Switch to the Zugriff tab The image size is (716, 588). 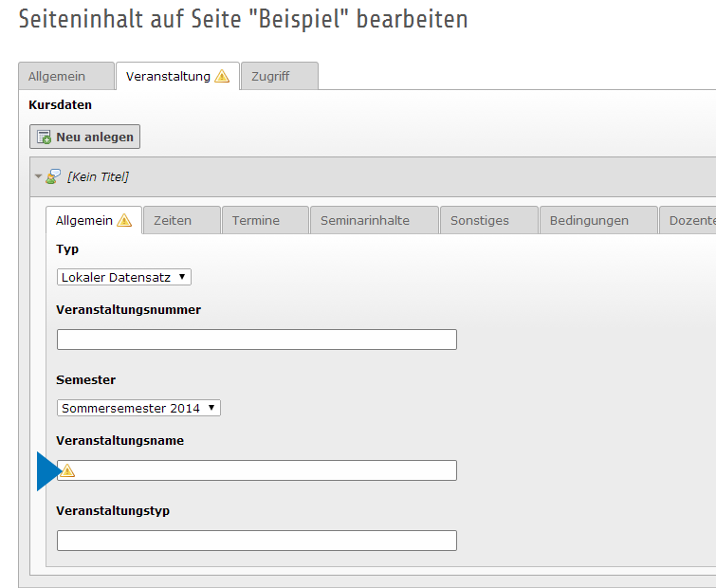pos(279,77)
